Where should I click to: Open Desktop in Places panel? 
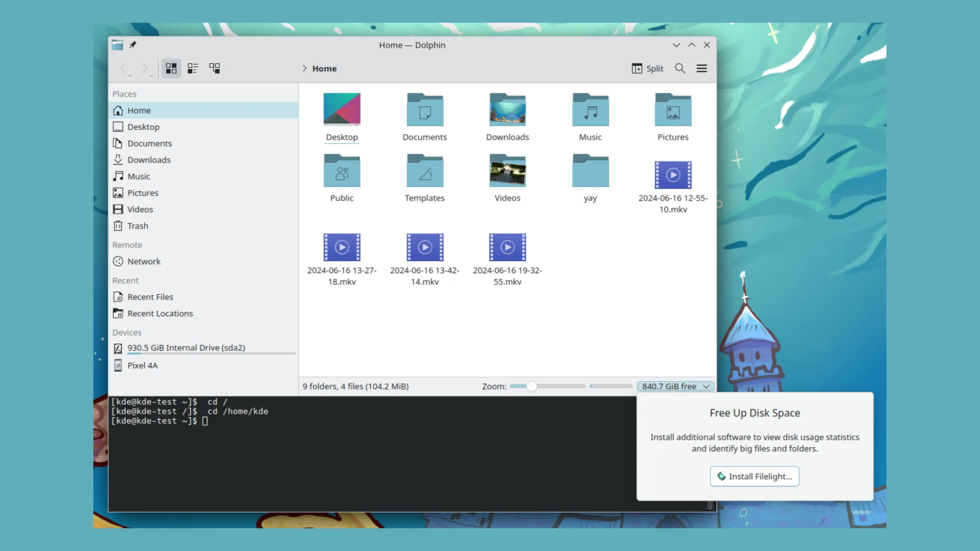coord(203,127)
